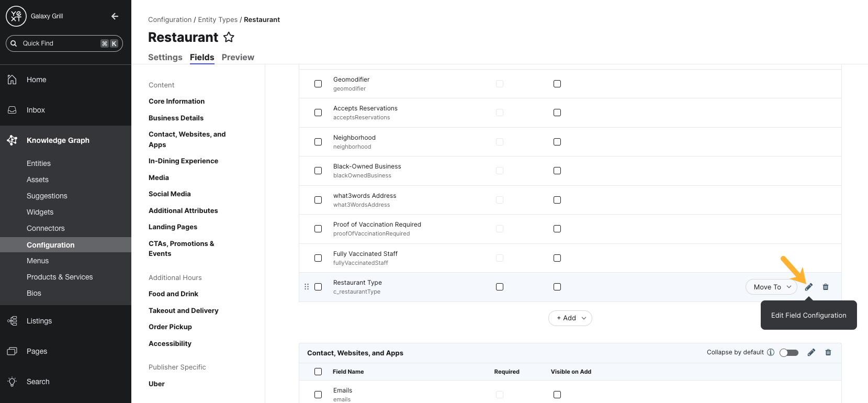Open the + Add dropdown
This screenshot has height=403, width=868.
click(x=570, y=318)
